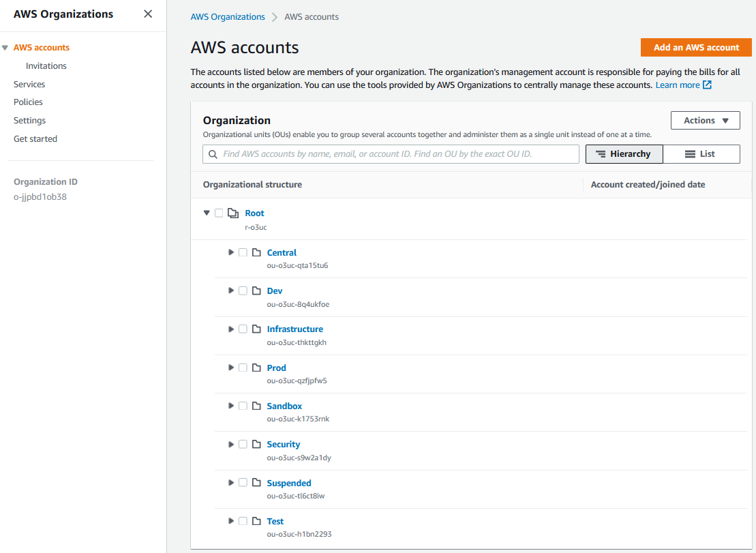756x553 pixels.
Task: Click the Suspended OU folder icon
Action: [x=256, y=483]
